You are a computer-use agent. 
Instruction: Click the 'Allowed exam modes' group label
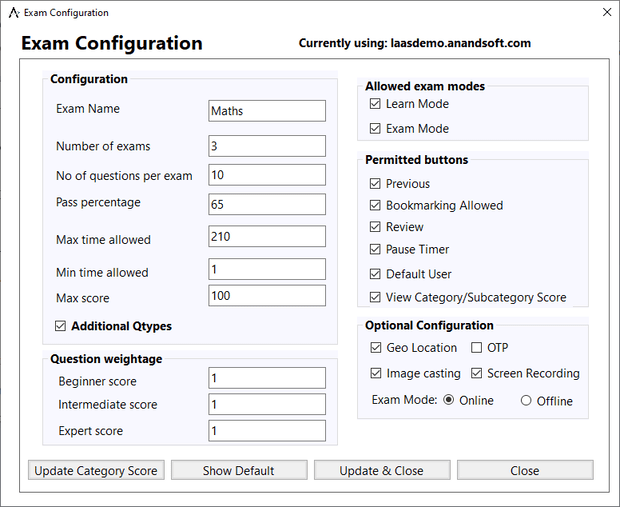coord(425,86)
